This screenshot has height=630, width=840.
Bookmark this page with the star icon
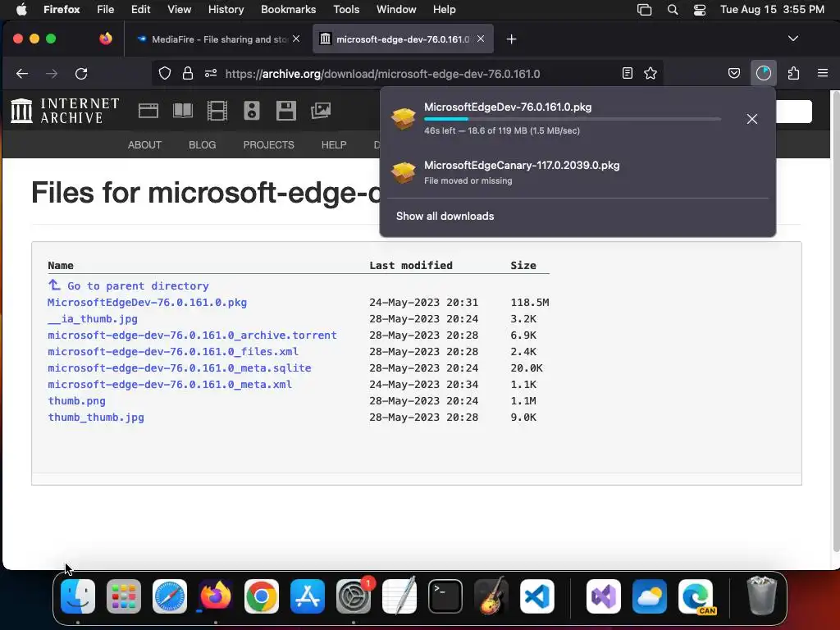pos(651,73)
